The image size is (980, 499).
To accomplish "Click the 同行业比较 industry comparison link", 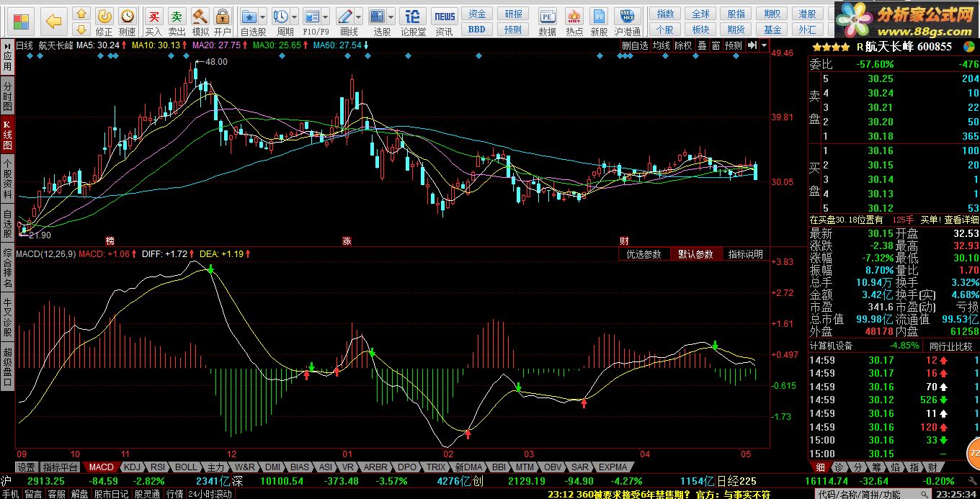I will click(950, 346).
